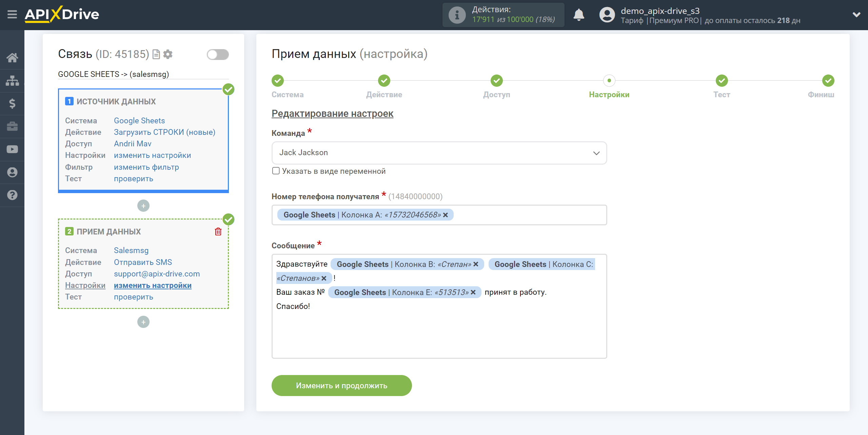Image resolution: width=868 pixels, height=435 pixels.
Task: Click source block 'проверить' test link
Action: pyautogui.click(x=133, y=179)
